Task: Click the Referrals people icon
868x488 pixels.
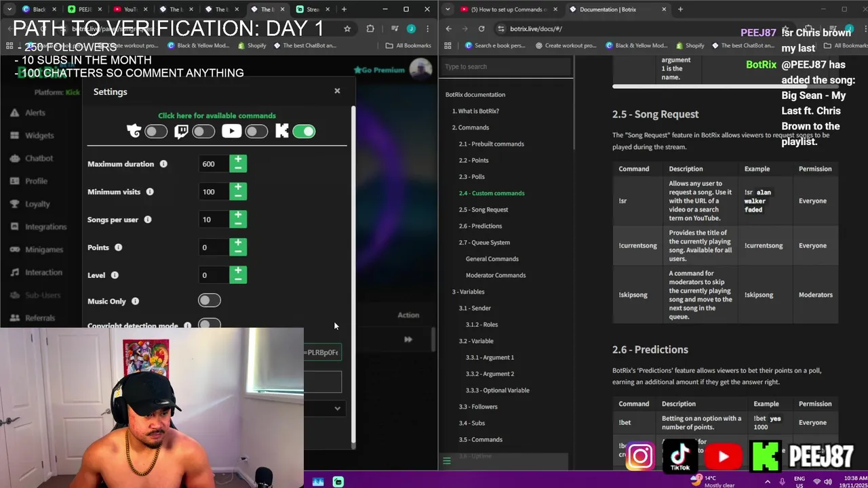Action: 14,318
